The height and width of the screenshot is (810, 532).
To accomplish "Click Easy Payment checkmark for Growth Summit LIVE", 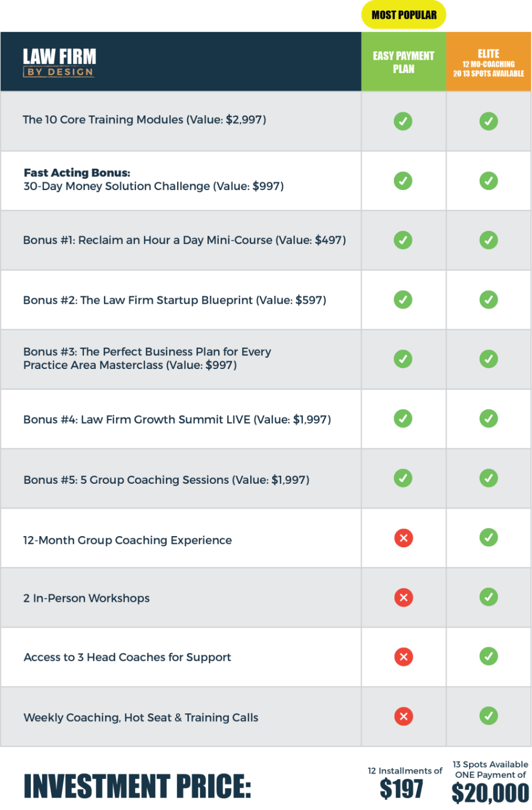I will (403, 418).
